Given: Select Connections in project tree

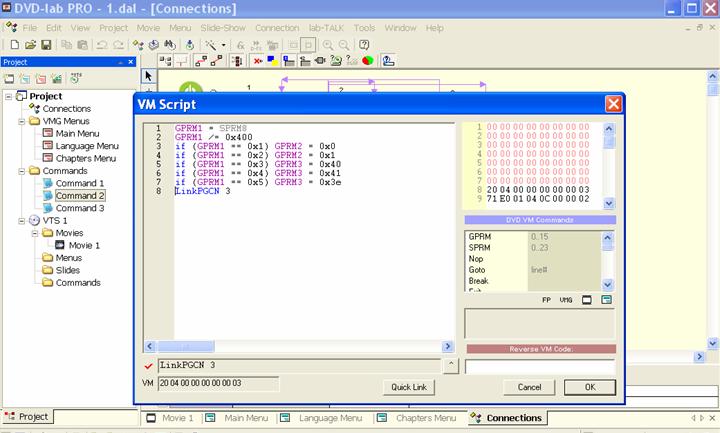Looking at the screenshot, I should (x=67, y=109).
